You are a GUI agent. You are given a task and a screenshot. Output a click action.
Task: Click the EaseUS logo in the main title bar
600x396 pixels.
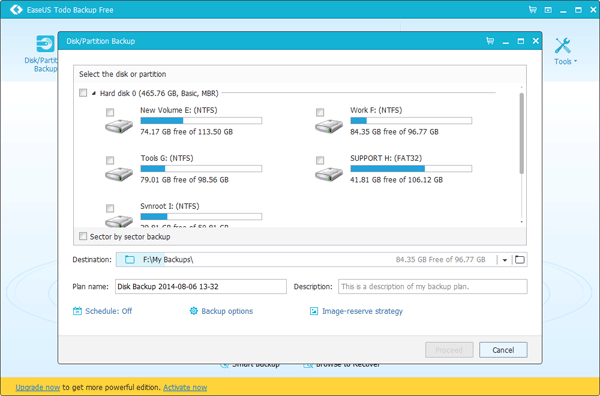pyautogui.click(x=16, y=10)
